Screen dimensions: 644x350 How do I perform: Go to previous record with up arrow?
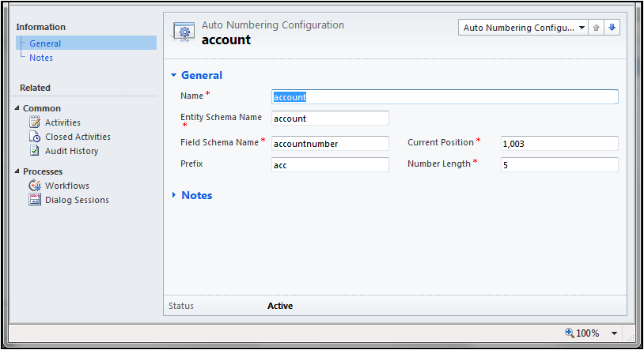596,28
